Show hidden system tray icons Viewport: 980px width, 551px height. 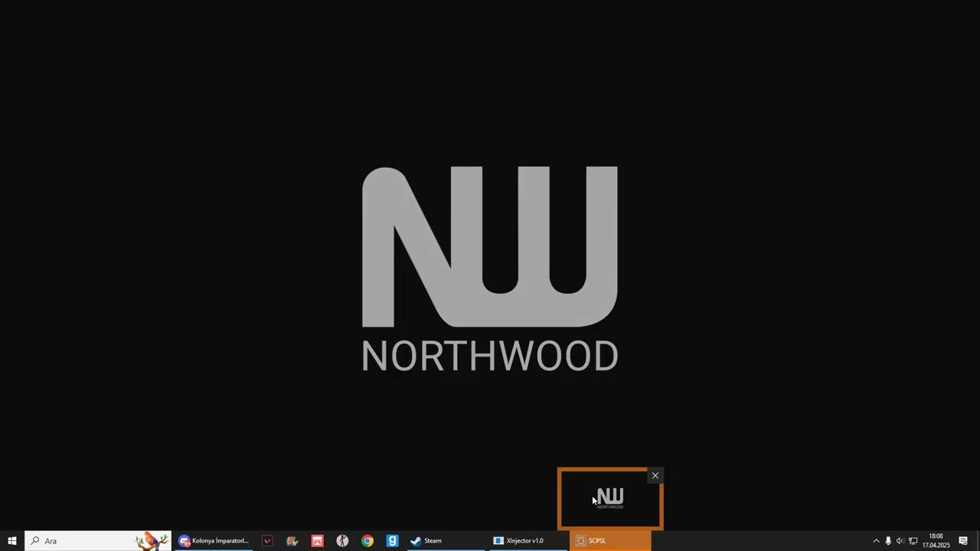coord(877,541)
